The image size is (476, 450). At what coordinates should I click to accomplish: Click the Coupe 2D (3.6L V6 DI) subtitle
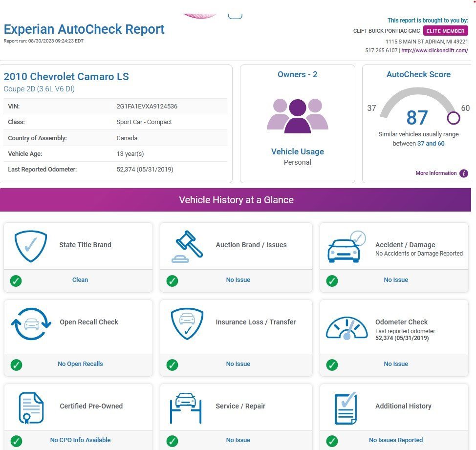(x=39, y=89)
